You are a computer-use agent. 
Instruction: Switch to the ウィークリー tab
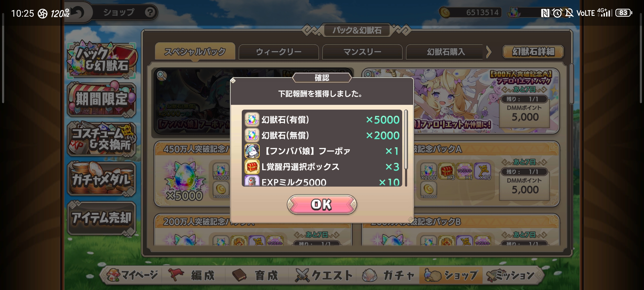pos(279,52)
